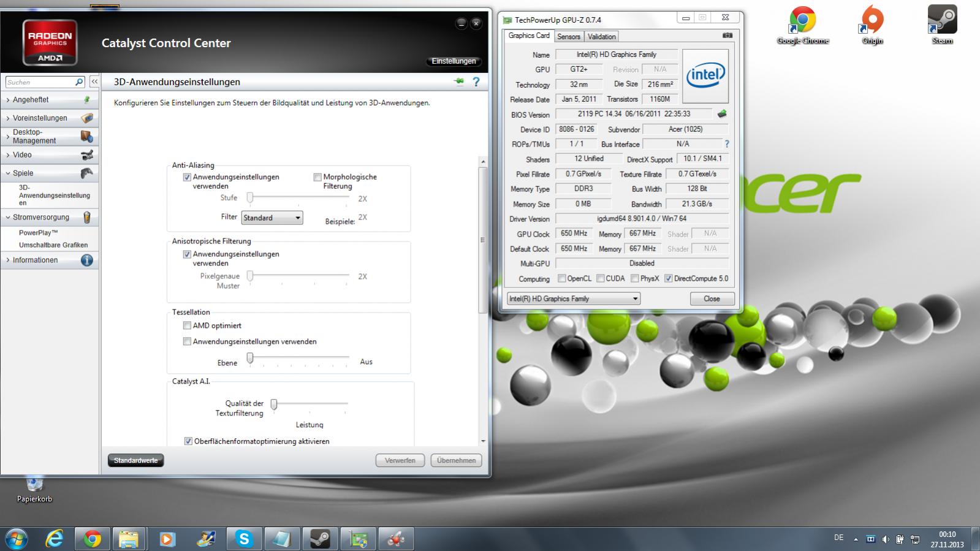Switch to the Sensors tab in GPU-Z

point(569,37)
